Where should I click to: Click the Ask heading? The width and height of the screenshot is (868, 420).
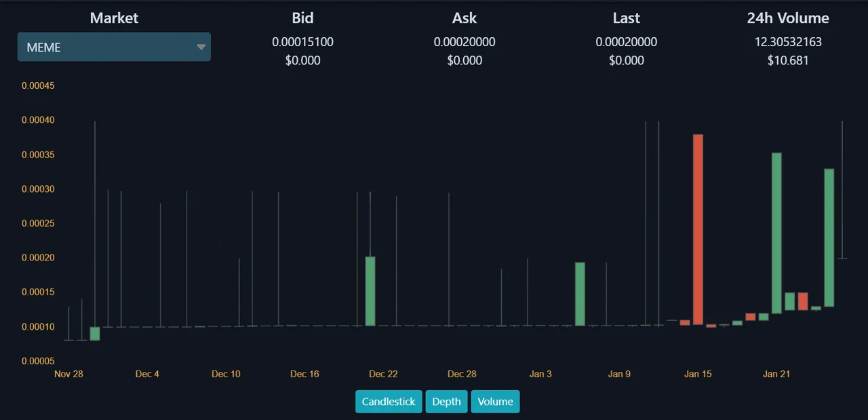tap(465, 18)
